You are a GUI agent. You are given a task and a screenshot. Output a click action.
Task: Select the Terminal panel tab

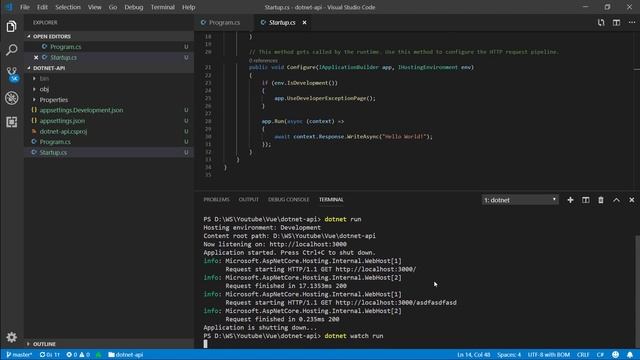(331, 200)
